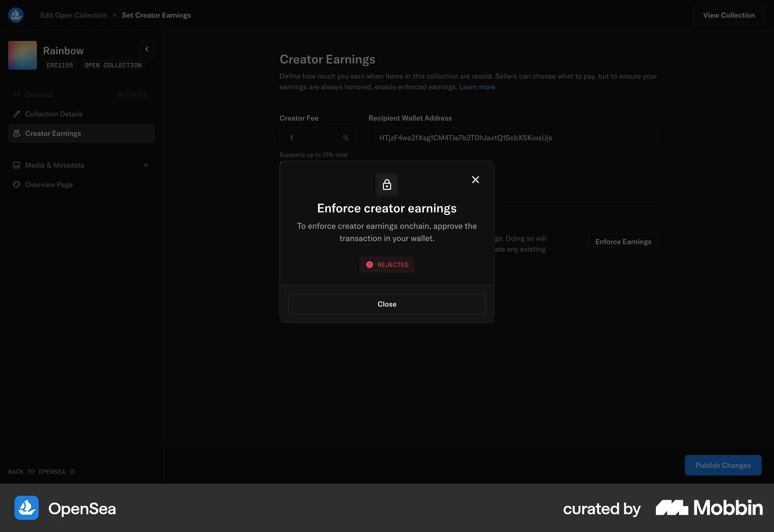Click the Enforce Earnings button
774x532 pixels.
click(623, 241)
